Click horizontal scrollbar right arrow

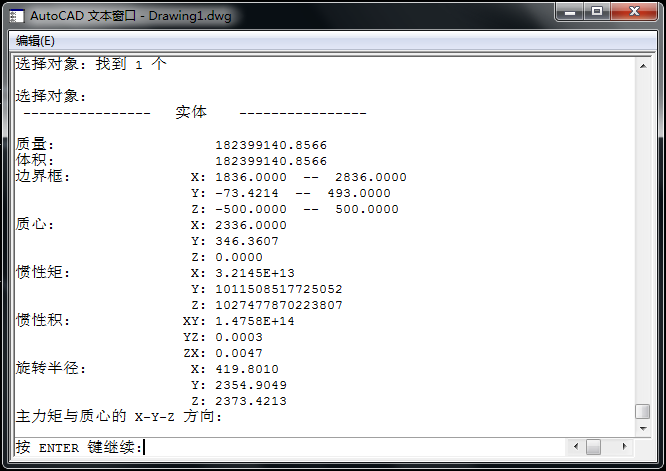pos(625,446)
